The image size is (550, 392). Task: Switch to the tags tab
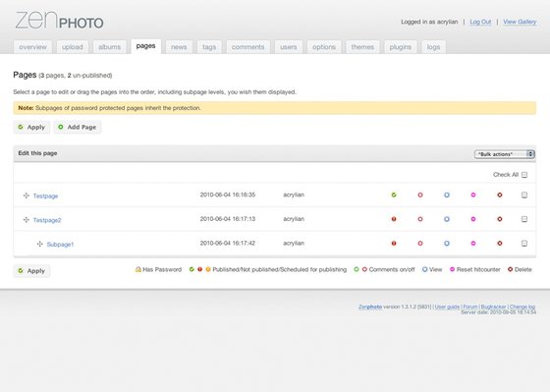coord(209,47)
